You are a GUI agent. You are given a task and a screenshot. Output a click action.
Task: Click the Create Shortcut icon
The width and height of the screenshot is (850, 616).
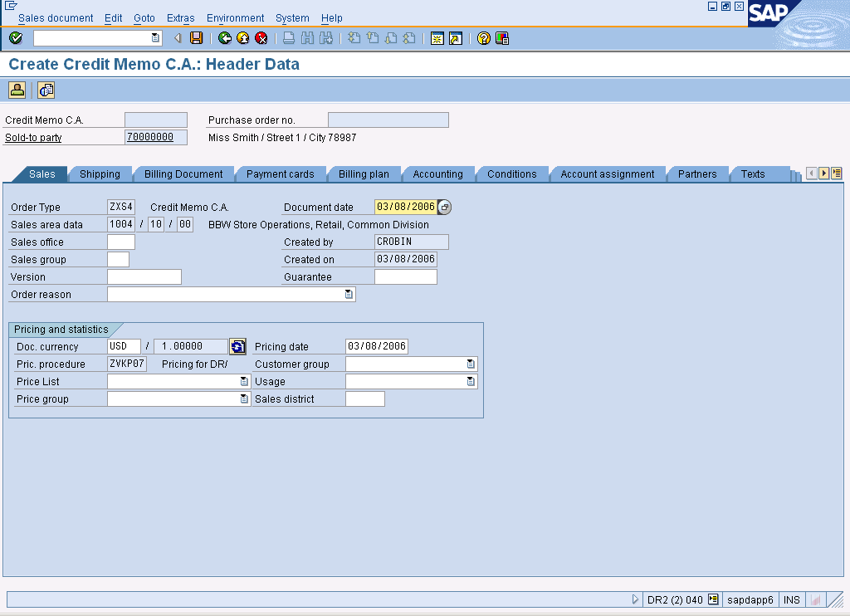coord(456,38)
